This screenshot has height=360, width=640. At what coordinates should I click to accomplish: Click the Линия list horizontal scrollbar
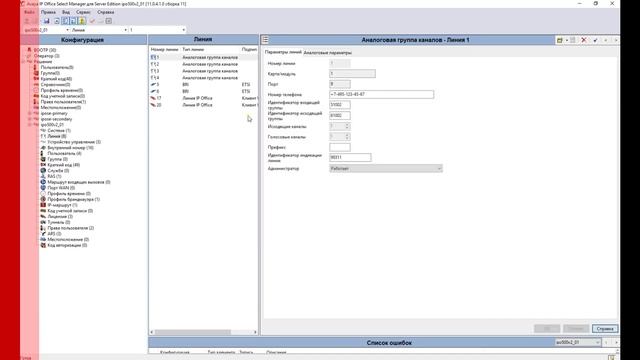click(x=193, y=332)
